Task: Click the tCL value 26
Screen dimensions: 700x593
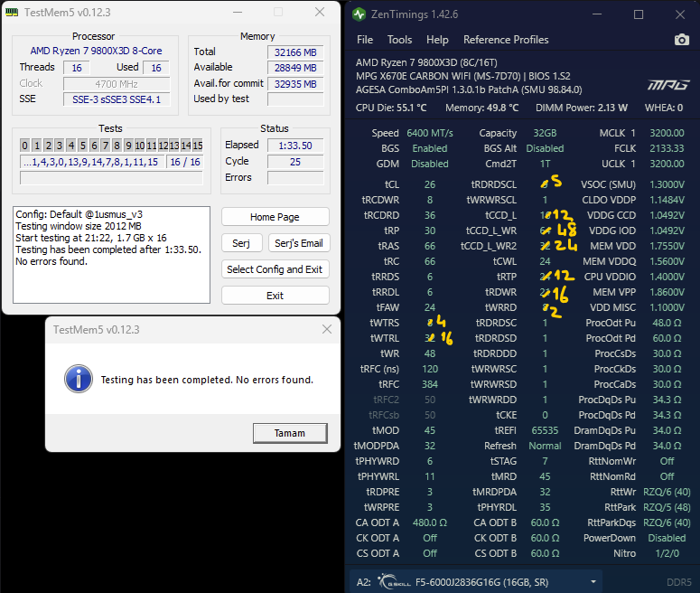Action: pos(429,184)
